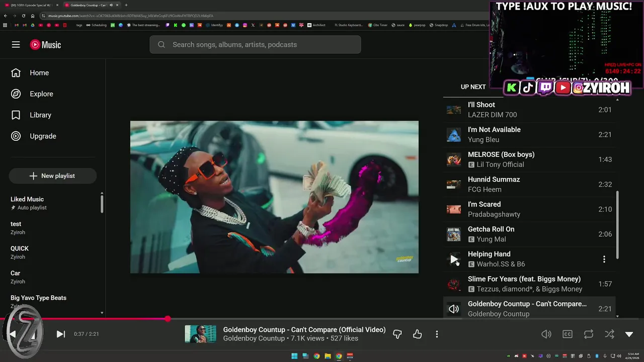Image resolution: width=644 pixels, height=362 pixels.
Task: Open a new browser tab
Action: (126, 5)
